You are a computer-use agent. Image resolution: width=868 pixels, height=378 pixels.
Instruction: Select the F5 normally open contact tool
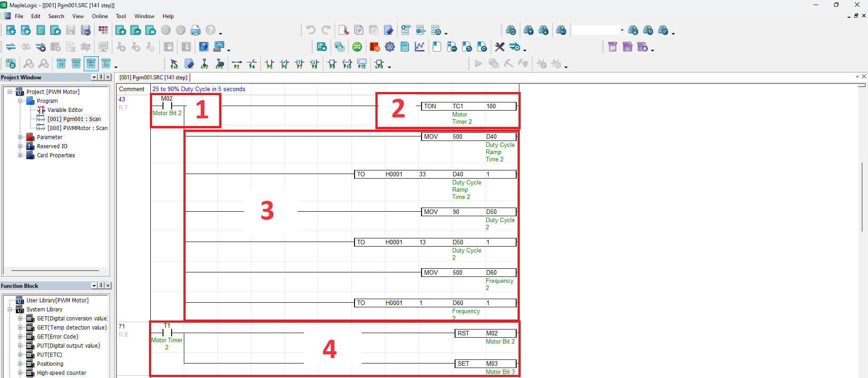(x=269, y=64)
